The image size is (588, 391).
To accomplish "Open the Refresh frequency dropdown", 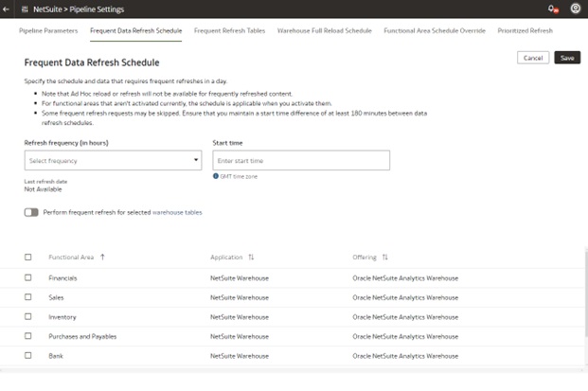I will point(113,161).
